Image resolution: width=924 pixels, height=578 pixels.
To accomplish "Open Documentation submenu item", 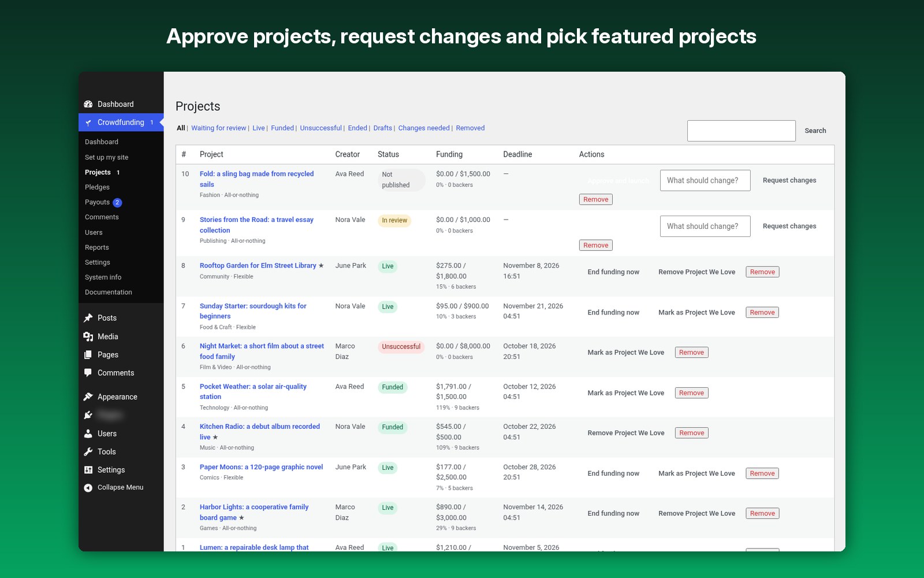I will pyautogui.click(x=108, y=292).
